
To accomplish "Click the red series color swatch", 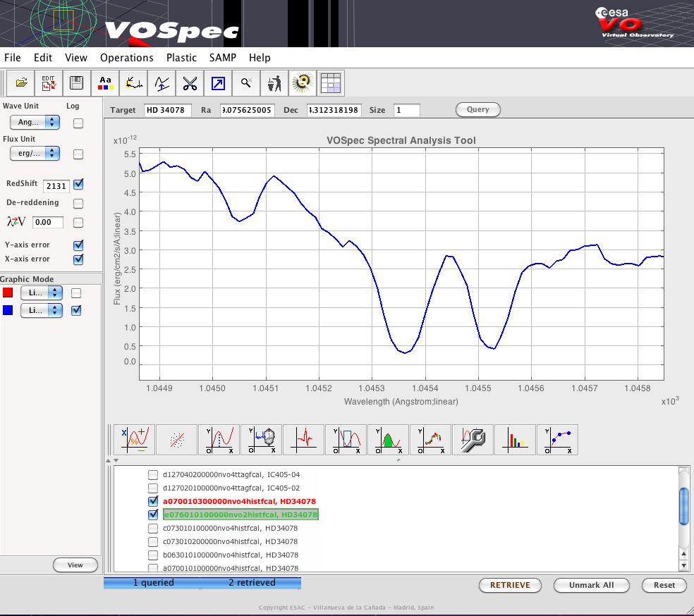I will tap(8, 292).
